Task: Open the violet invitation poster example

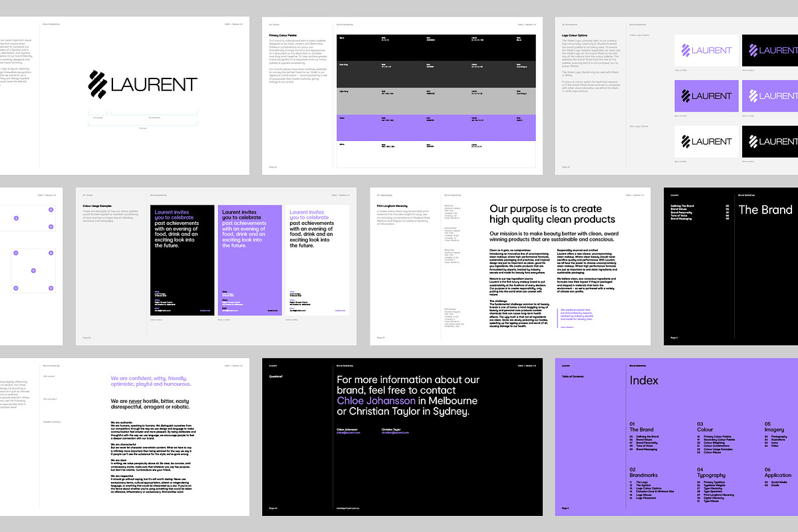Action: point(249,260)
